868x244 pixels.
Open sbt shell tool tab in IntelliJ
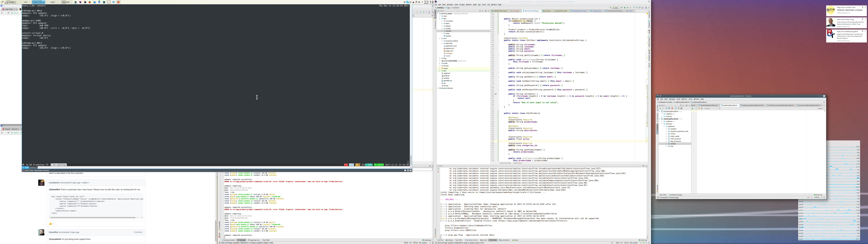(x=484, y=240)
